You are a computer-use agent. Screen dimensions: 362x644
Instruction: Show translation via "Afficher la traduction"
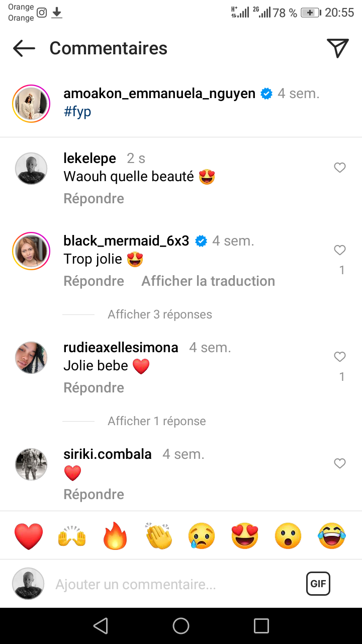point(208,281)
